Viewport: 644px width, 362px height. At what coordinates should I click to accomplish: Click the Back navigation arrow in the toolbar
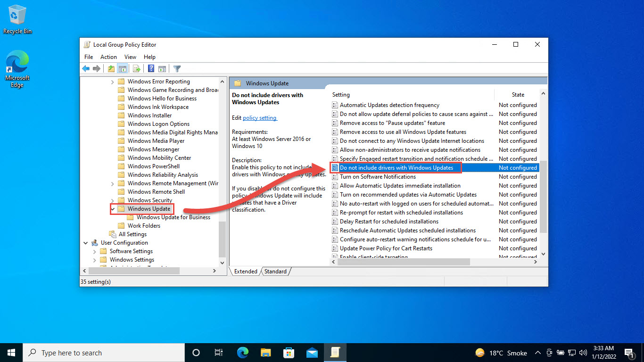[86, 68]
